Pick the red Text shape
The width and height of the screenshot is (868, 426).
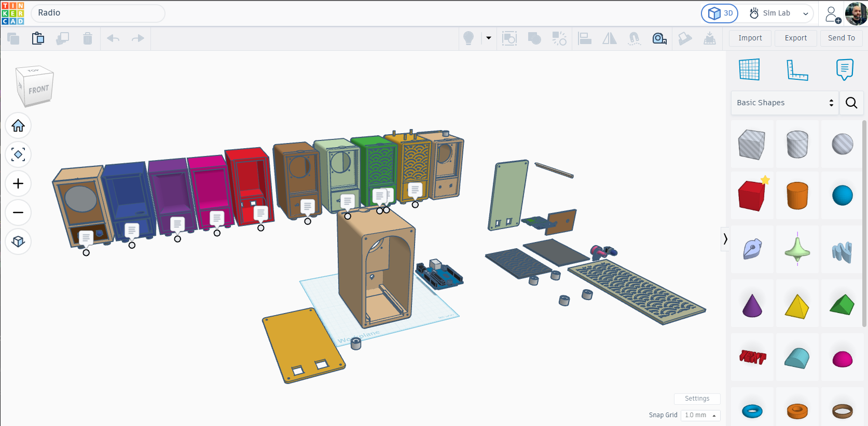coord(752,358)
